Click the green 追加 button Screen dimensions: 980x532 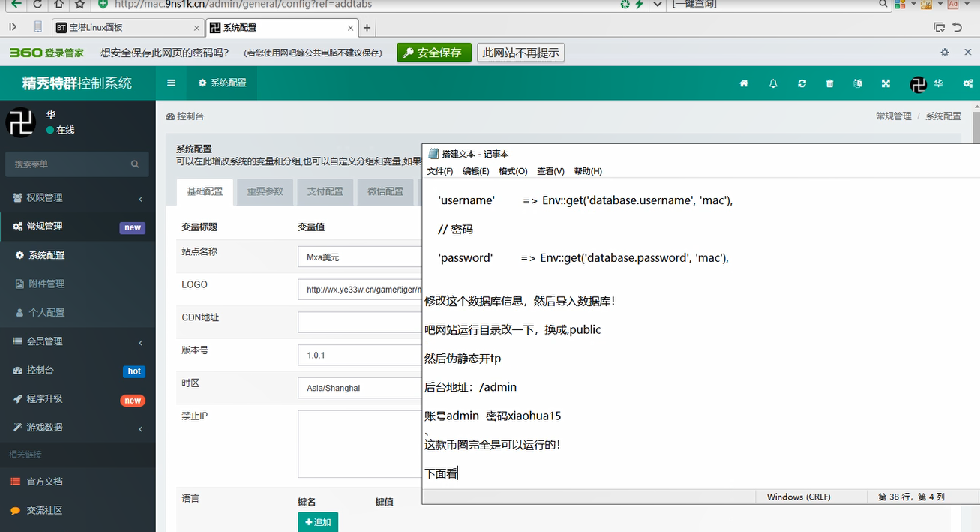coord(318,522)
